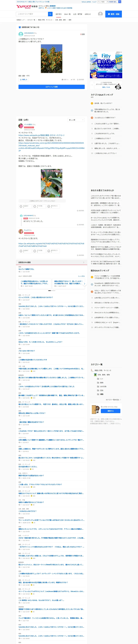Open question パセリはセリ科ですか？
The height and width of the screenshot is (644, 138).
point(27,351)
